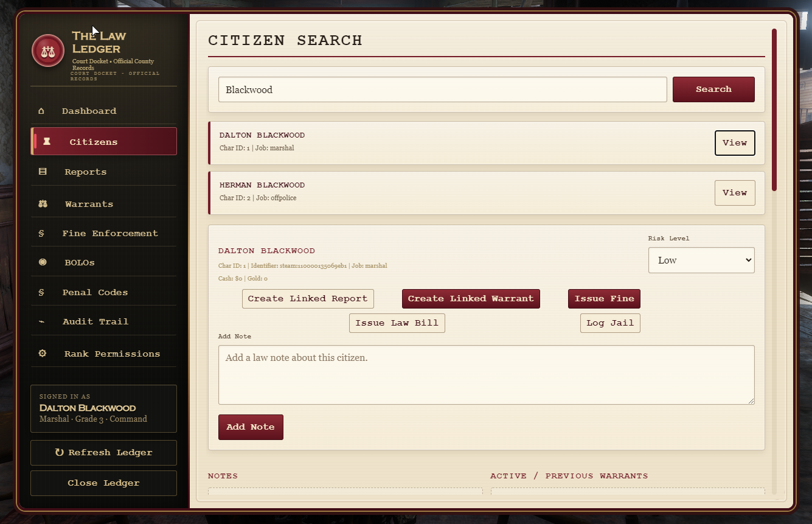The image size is (812, 524).
Task: Open the Warrants section
Action: [x=103, y=204]
